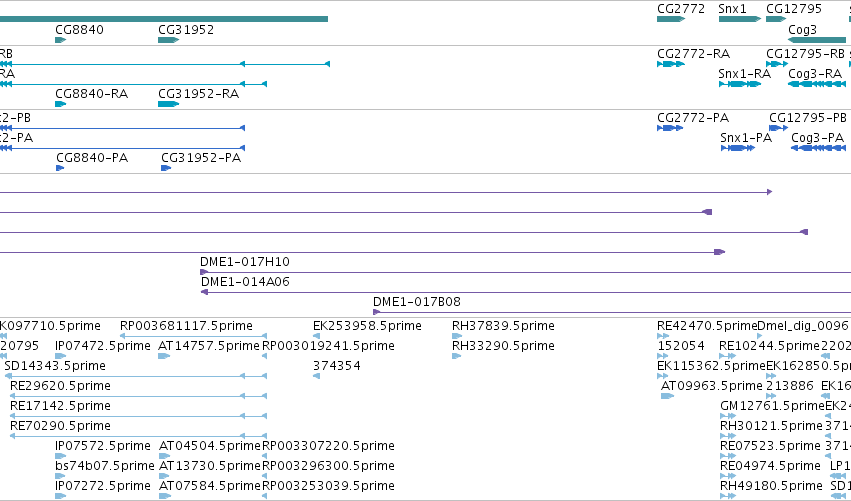Select the Snx1-RA transcript
Image resolution: width=851 pixels, height=501 pixels.
point(740,84)
